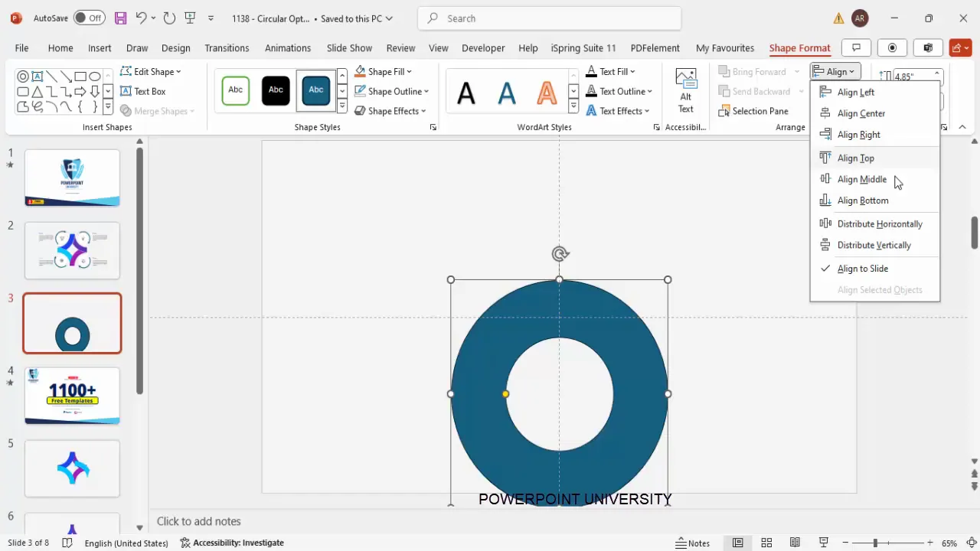Image resolution: width=980 pixels, height=551 pixels.
Task: Open the iSpring Suite 11 tab
Action: coord(583,47)
